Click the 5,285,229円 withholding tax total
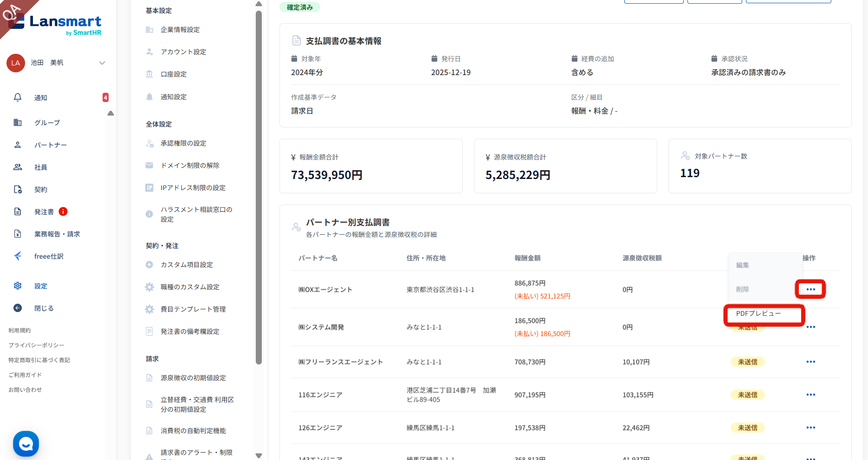Screen dimensions: 868x460 518,175
